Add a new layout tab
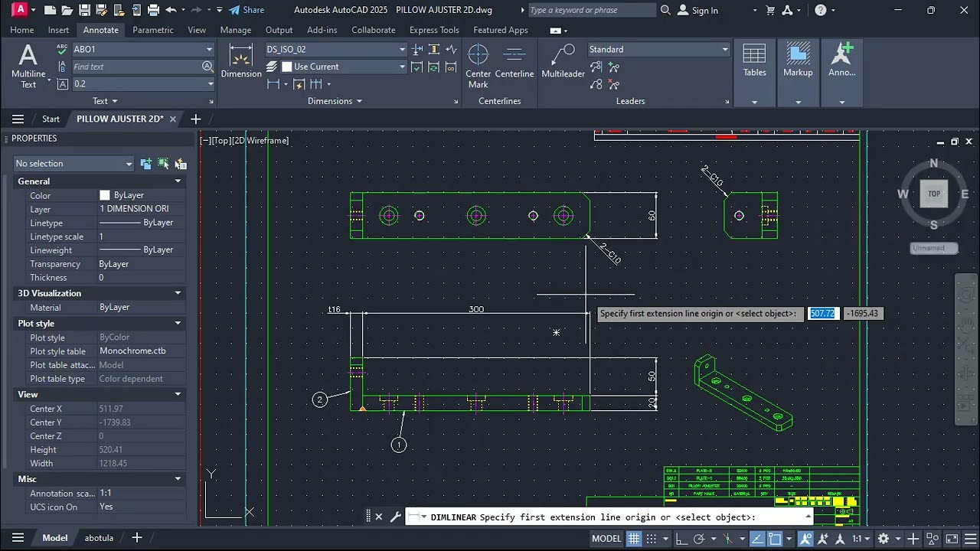The image size is (980, 551). [137, 538]
